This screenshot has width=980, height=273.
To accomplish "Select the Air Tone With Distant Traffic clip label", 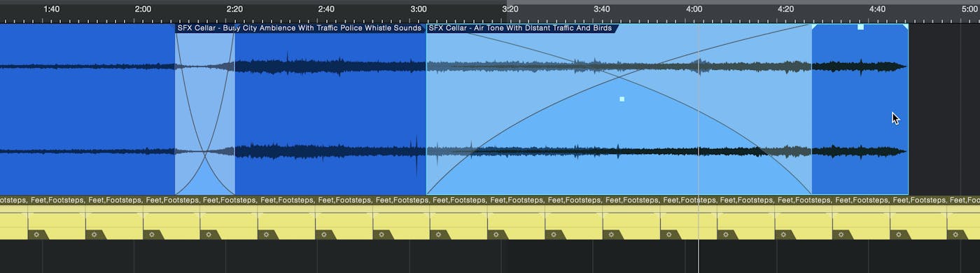I will pyautogui.click(x=521, y=28).
